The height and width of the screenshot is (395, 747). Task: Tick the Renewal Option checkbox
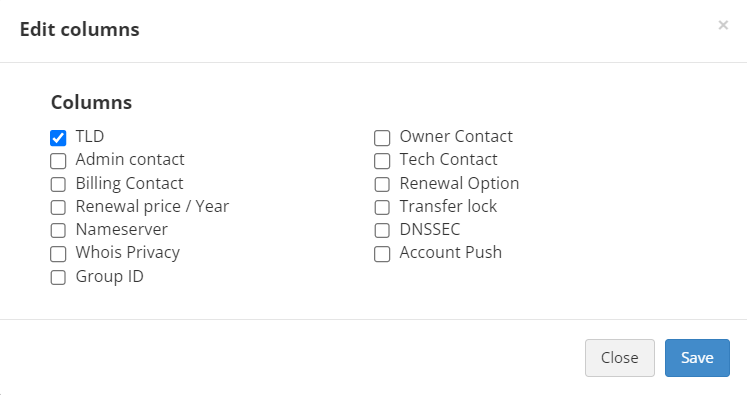(x=382, y=184)
